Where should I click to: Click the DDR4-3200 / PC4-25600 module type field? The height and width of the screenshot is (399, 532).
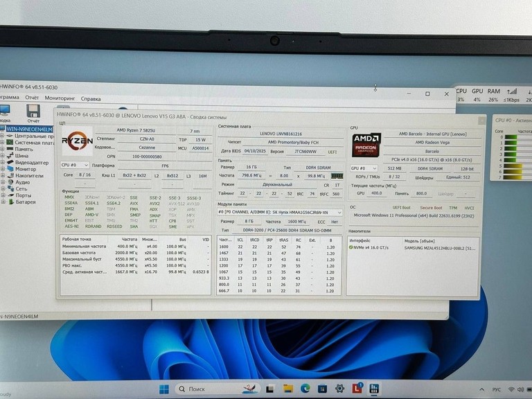tap(287, 231)
